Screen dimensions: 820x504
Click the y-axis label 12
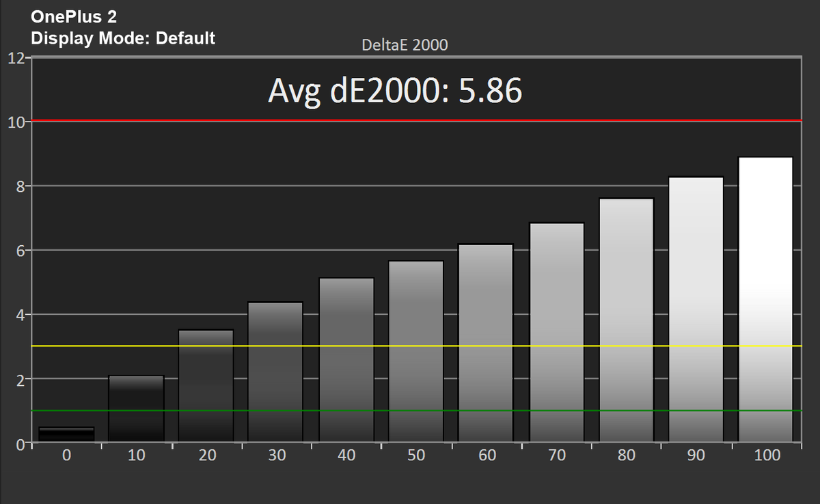click(16, 57)
